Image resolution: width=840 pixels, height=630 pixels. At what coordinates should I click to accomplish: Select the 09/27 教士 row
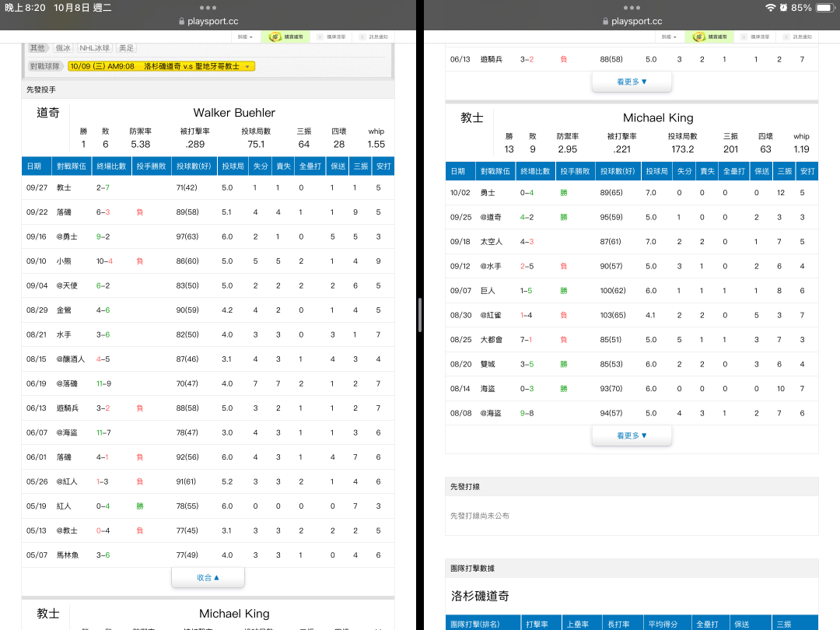pyautogui.click(x=208, y=187)
